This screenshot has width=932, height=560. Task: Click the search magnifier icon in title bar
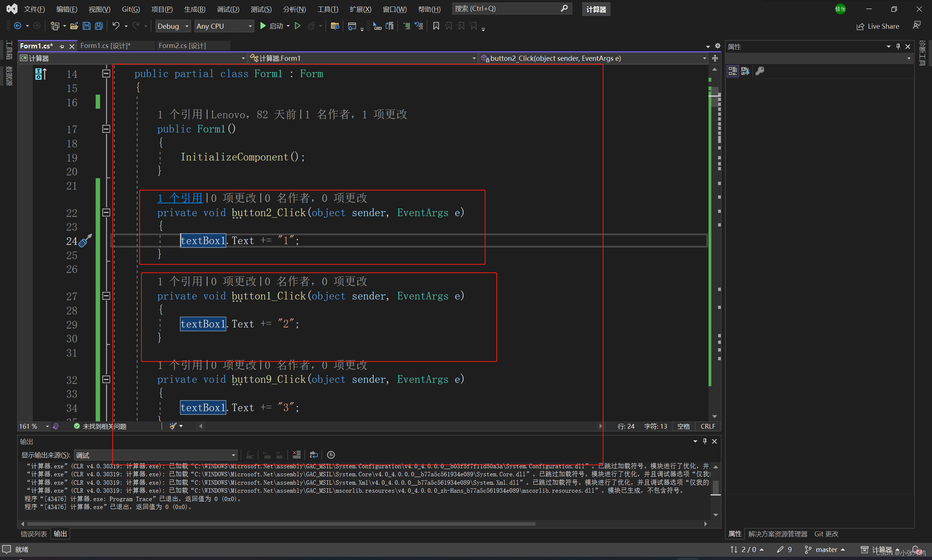point(564,8)
